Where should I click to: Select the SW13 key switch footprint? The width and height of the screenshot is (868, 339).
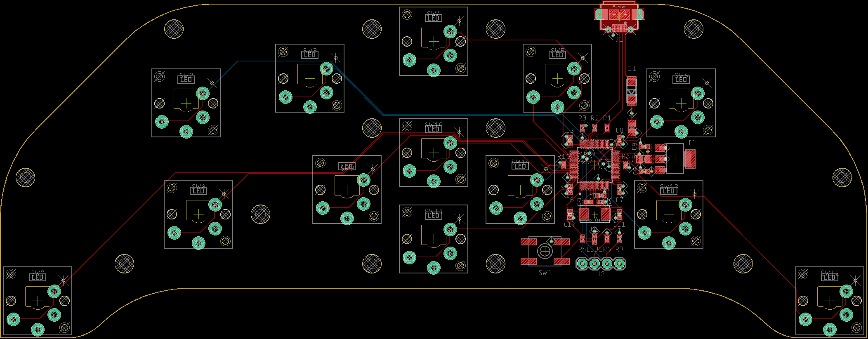pos(669,214)
